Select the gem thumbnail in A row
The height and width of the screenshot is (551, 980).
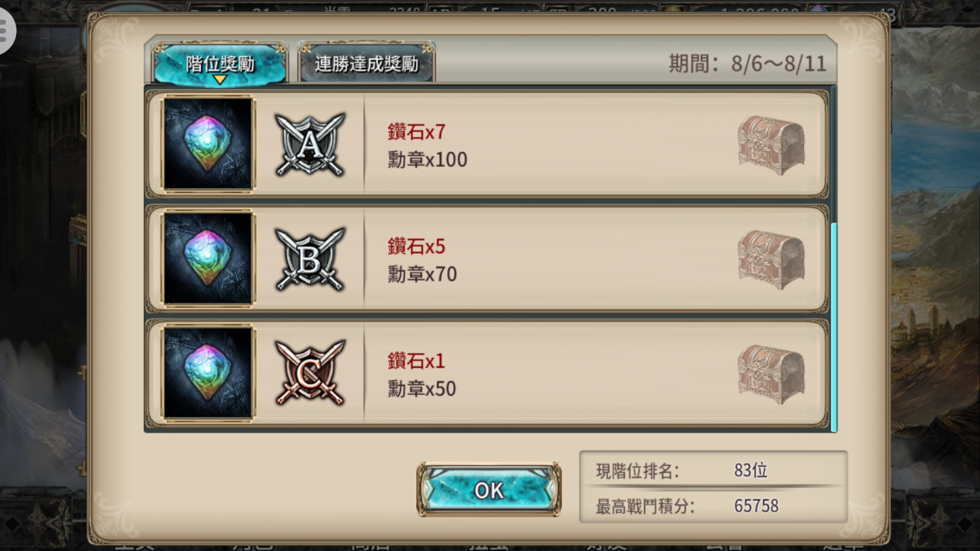coord(208,144)
